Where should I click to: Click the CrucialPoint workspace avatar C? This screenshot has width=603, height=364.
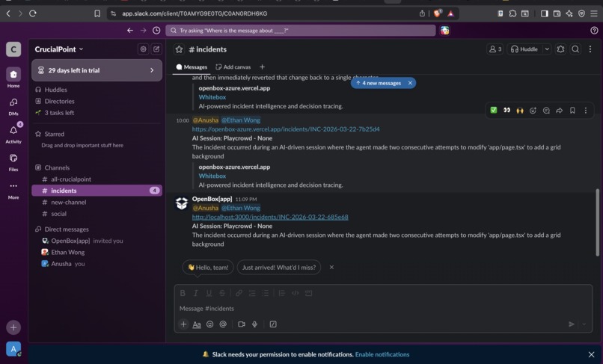pos(13,49)
